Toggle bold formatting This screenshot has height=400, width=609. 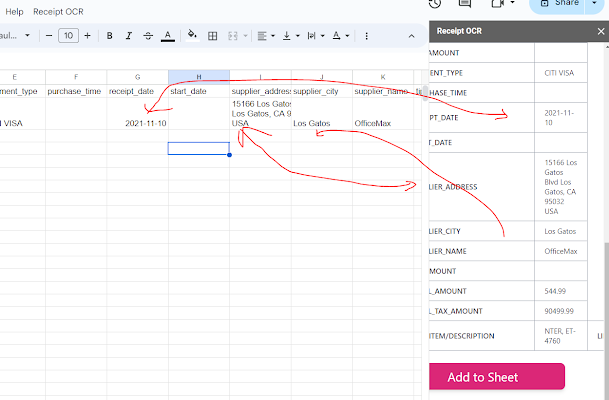click(x=110, y=36)
